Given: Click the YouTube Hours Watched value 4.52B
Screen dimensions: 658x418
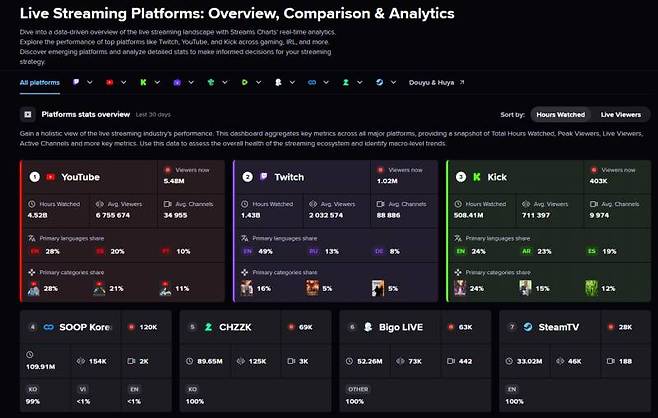Looking at the screenshot, I should click(x=37, y=215).
